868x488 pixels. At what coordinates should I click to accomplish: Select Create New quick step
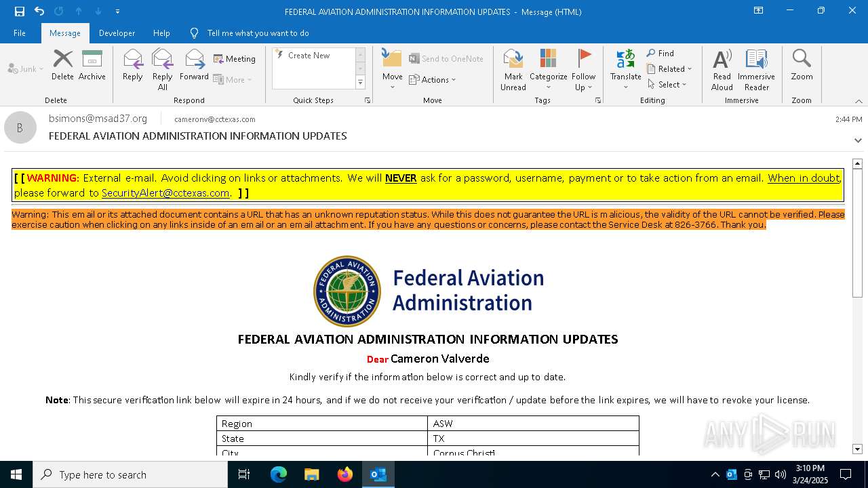pyautogui.click(x=309, y=56)
